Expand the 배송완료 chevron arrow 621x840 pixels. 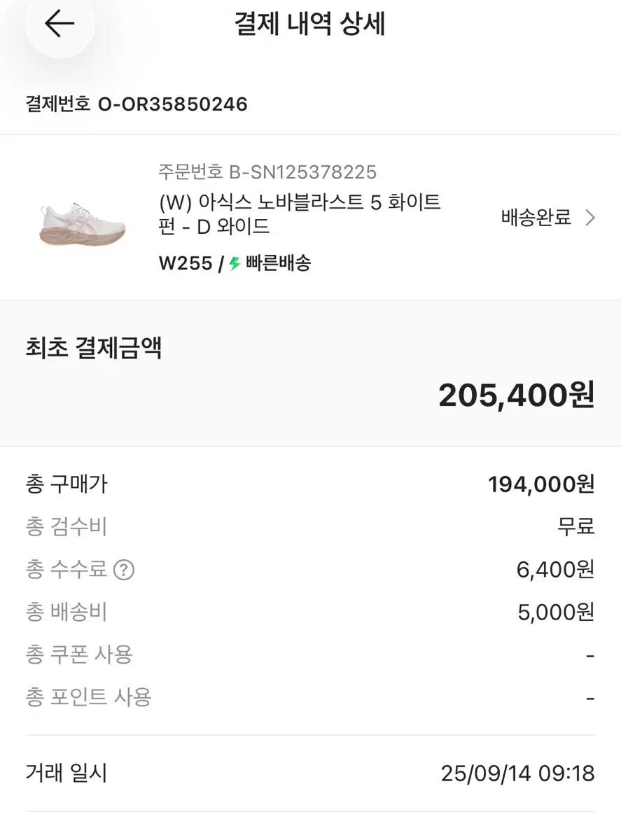(x=589, y=218)
